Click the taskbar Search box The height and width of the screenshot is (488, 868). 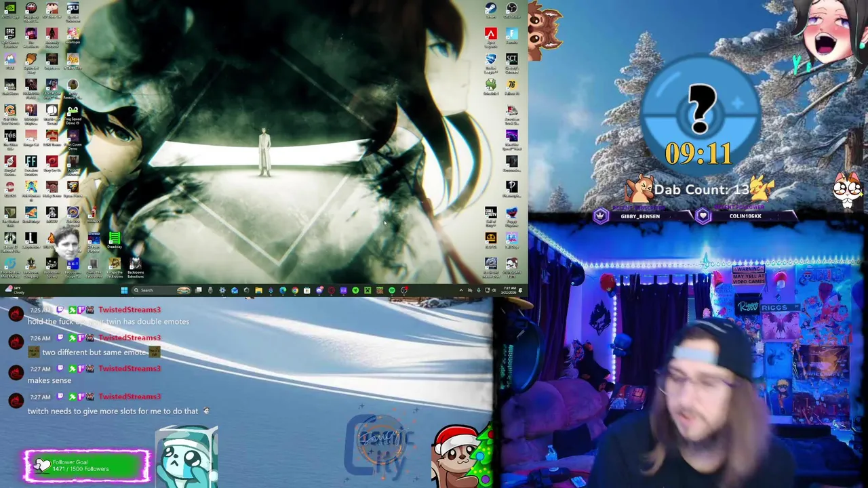(161, 290)
